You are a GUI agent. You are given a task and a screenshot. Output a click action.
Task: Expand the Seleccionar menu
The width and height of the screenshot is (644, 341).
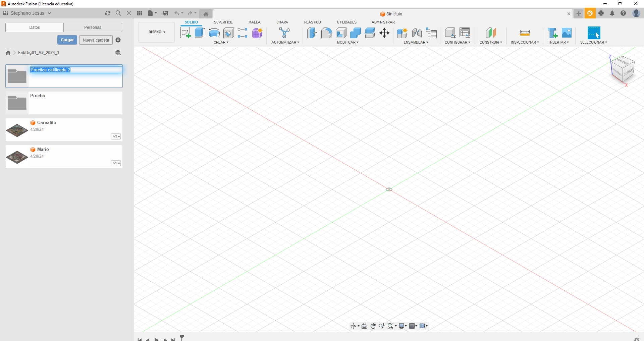(594, 42)
